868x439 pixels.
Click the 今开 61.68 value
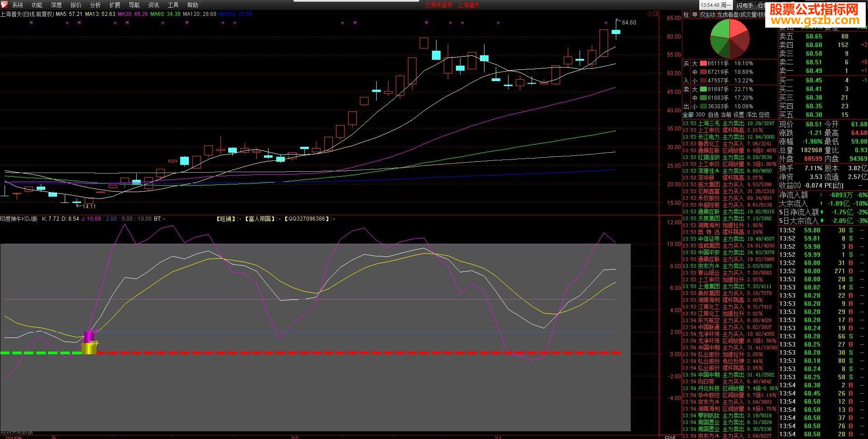pyautogui.click(x=859, y=124)
